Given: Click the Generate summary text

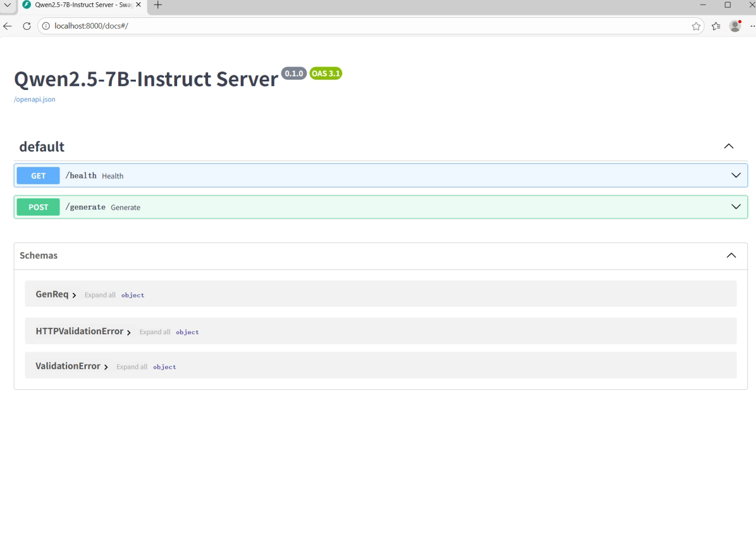Looking at the screenshot, I should point(126,208).
